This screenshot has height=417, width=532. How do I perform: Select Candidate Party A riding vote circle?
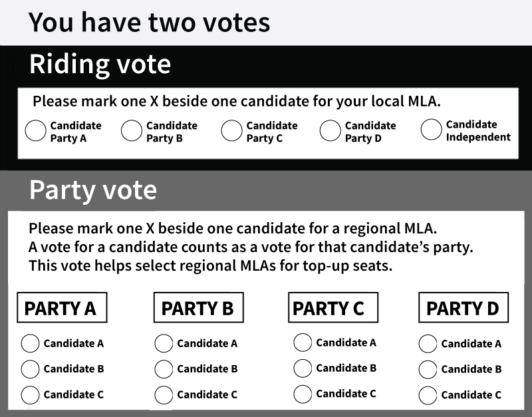coord(35,130)
